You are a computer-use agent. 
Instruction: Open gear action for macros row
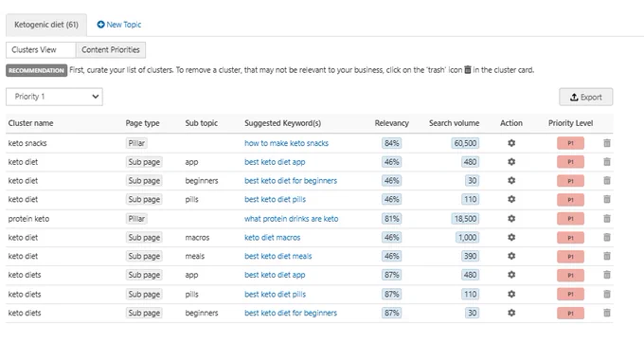(x=511, y=237)
